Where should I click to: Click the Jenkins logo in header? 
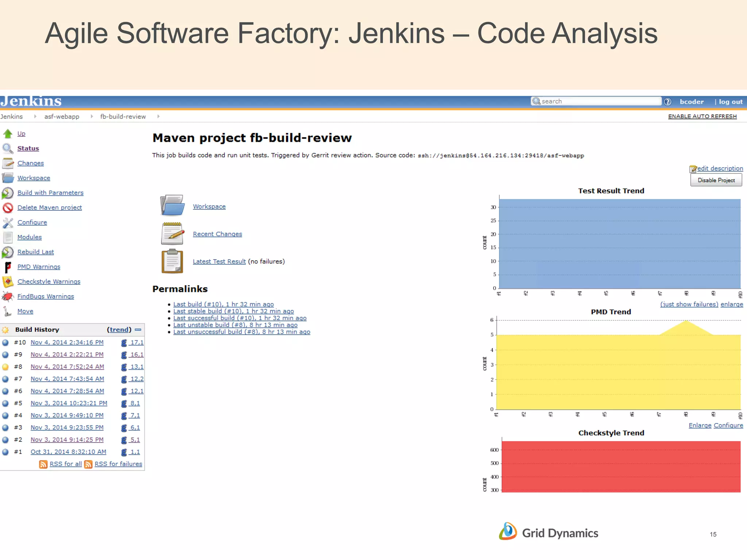point(31,101)
